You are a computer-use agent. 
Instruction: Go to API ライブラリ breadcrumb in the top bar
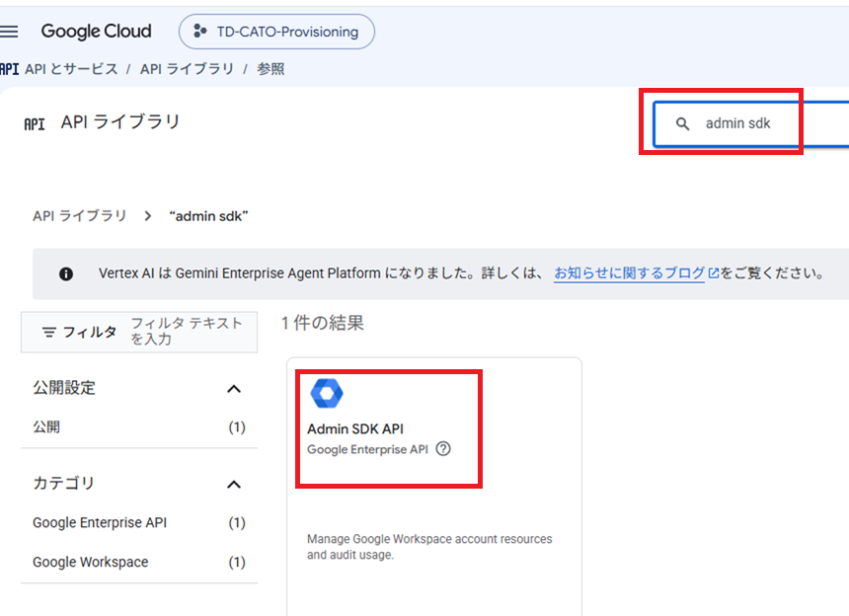[187, 69]
